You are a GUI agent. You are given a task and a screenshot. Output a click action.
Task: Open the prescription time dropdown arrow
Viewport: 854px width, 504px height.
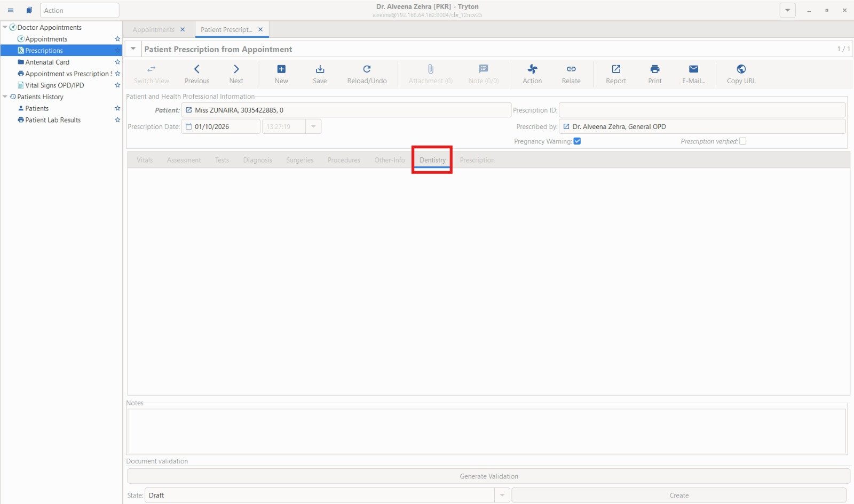coord(313,126)
